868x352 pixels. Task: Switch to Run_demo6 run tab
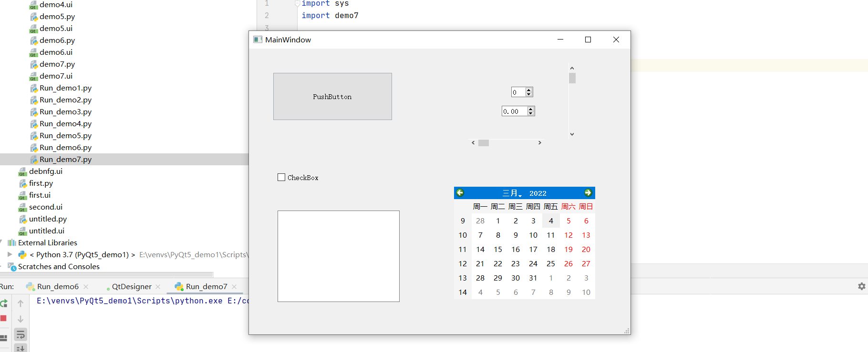(x=58, y=286)
